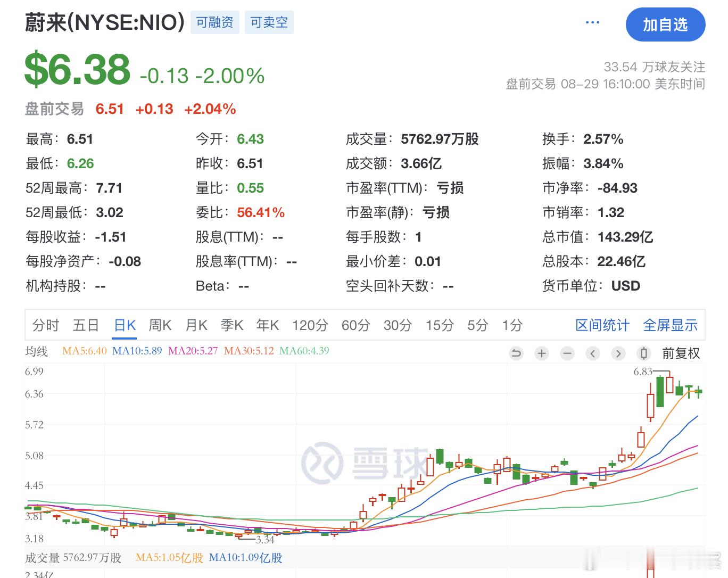Image resolution: width=728 pixels, height=578 pixels.
Task: Click the 每股收益 -1.51 value
Action: (111, 237)
